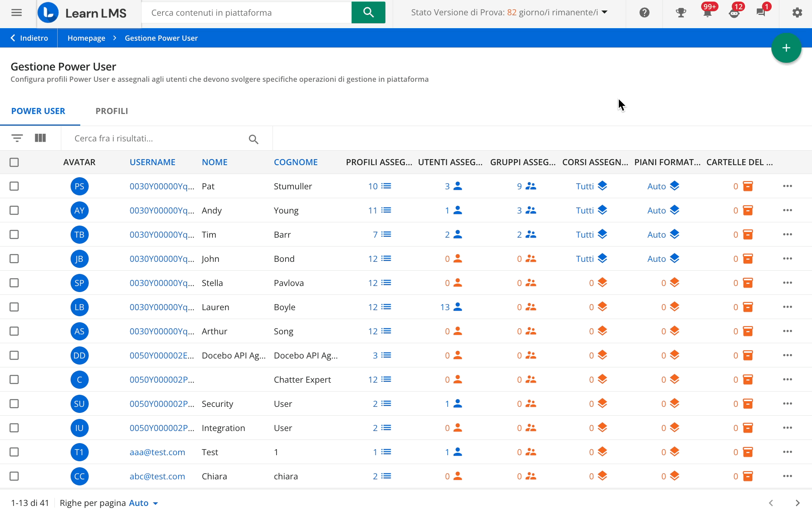Open the settings gear icon
The height and width of the screenshot is (514, 812).
pos(797,12)
